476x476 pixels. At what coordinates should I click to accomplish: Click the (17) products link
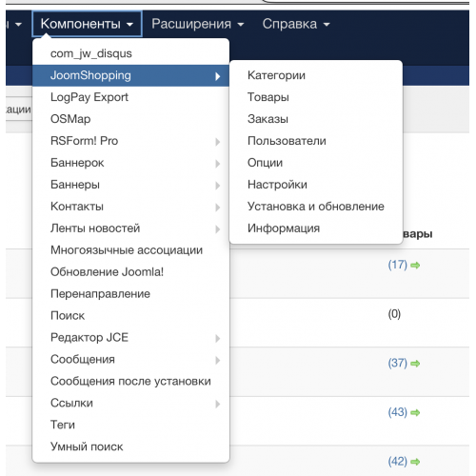(397, 265)
